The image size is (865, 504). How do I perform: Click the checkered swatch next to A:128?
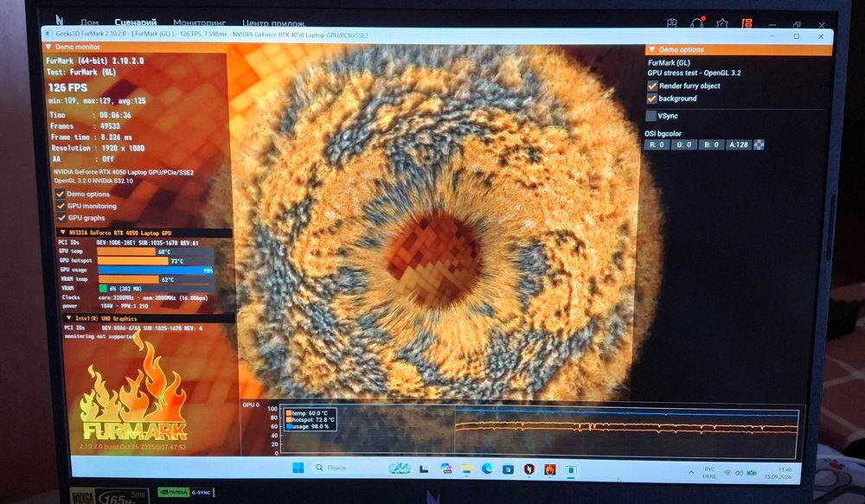759,144
